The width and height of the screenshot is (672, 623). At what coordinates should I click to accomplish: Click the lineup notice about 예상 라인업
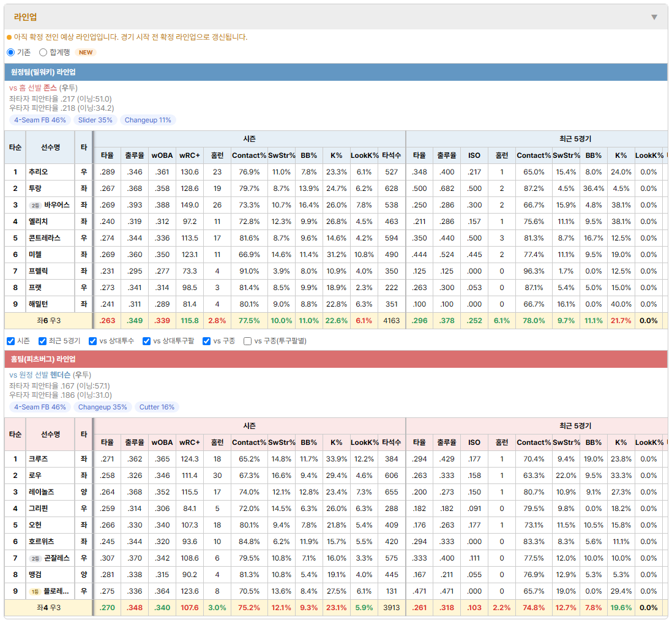click(130, 37)
